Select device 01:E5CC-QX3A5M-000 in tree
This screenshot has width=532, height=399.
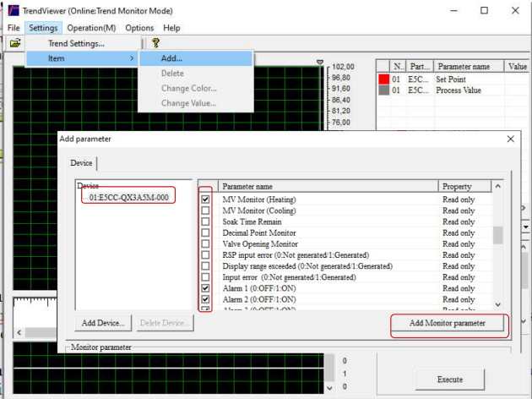coord(129,197)
